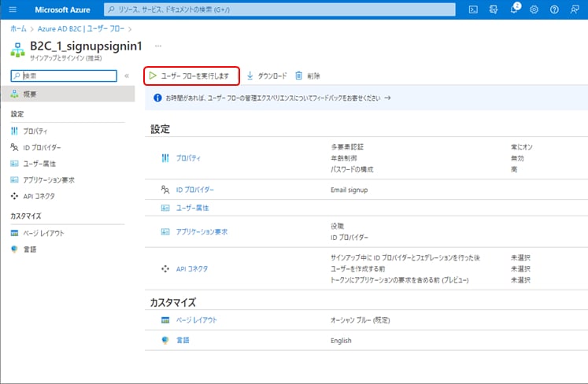
Task: Go to ホーム breadcrumb
Action: point(18,29)
